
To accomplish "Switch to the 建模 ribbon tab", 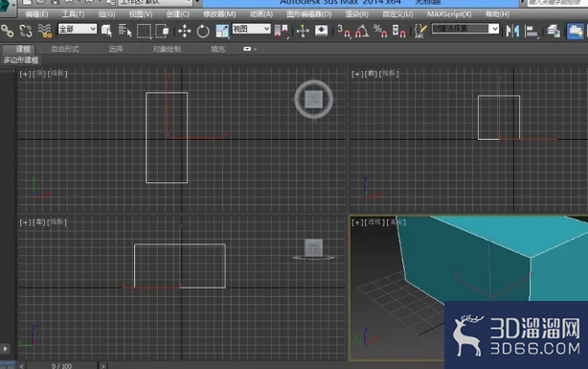I will point(23,49).
